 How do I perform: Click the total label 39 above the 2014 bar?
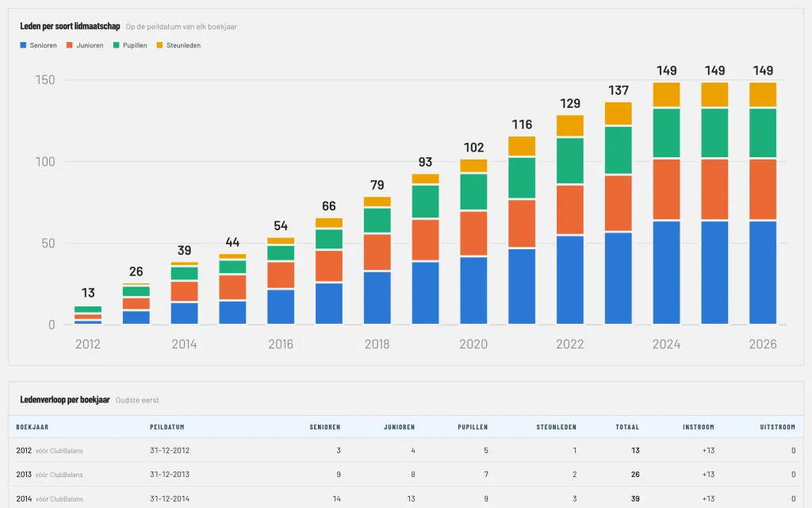click(184, 250)
